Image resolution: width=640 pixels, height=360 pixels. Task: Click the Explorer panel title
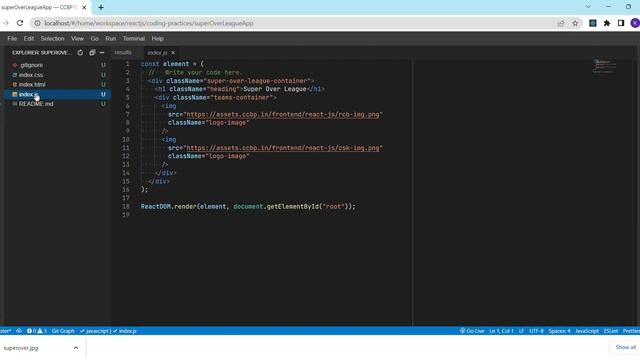coord(42,53)
